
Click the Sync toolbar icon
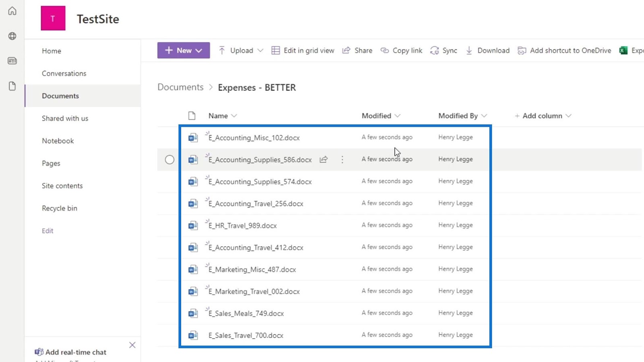(434, 50)
